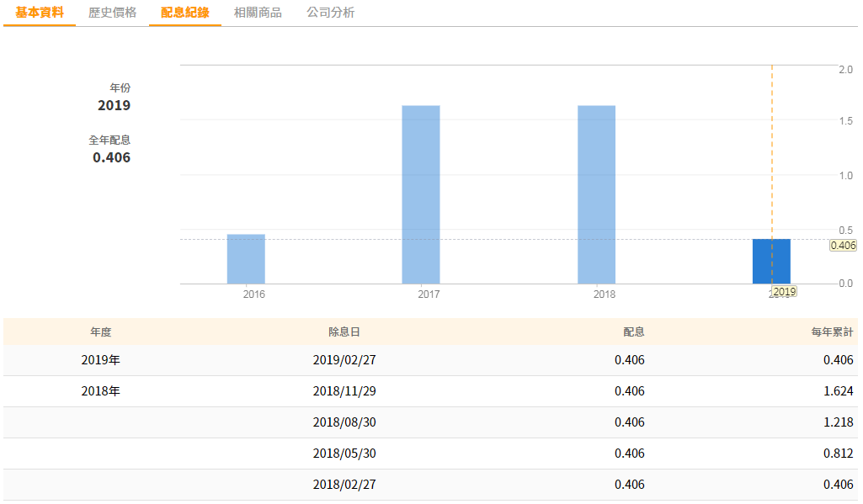Click the 2017 label on chart axis
863x504 pixels.
point(429,294)
